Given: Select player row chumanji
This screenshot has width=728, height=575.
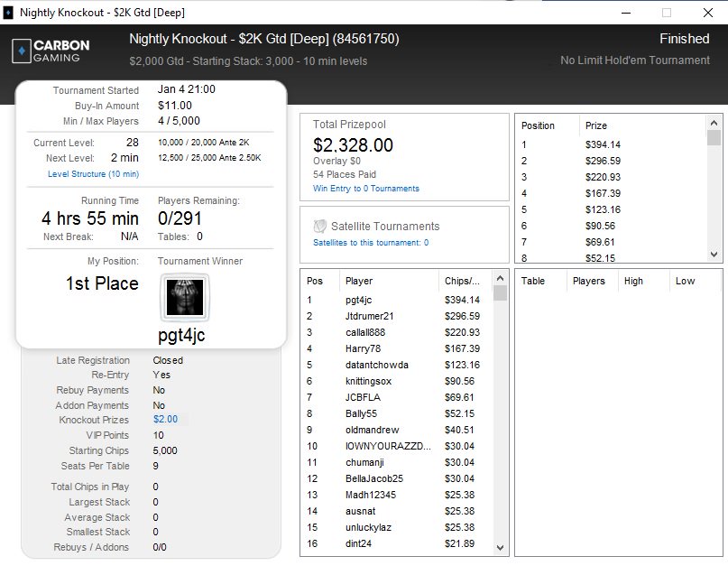Looking at the screenshot, I should tap(397, 462).
